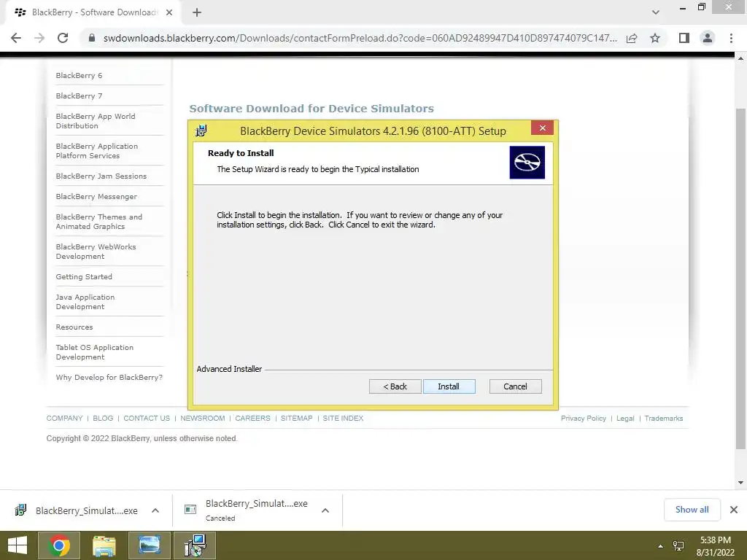Open BlackBerry Jam Sessions link
Image resolution: width=747 pixels, height=560 pixels.
[x=101, y=176]
